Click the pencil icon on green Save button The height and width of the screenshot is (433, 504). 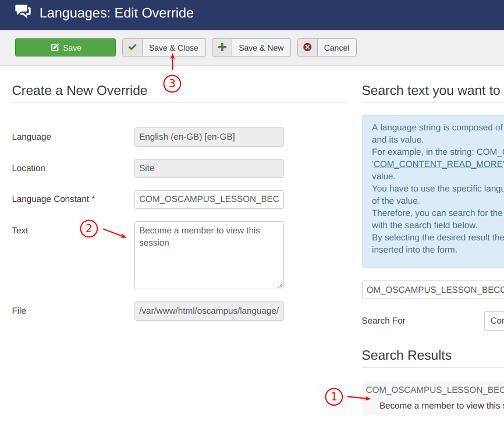(x=55, y=48)
